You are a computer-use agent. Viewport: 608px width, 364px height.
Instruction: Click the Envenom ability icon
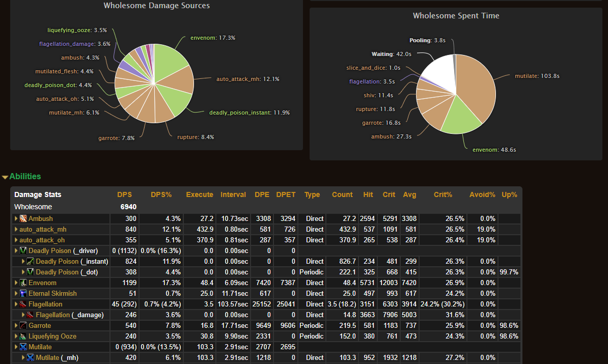coord(23,283)
